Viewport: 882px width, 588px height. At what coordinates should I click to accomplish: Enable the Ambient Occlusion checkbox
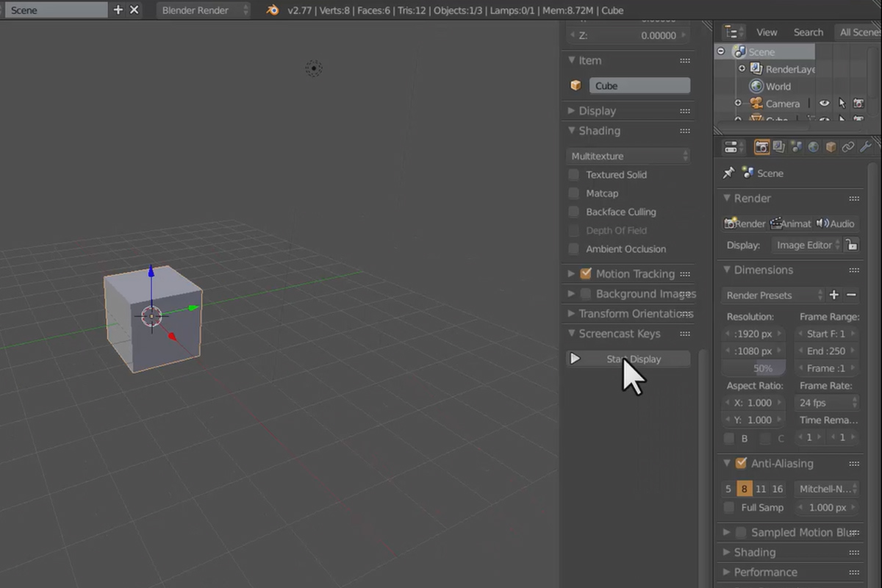pos(574,249)
